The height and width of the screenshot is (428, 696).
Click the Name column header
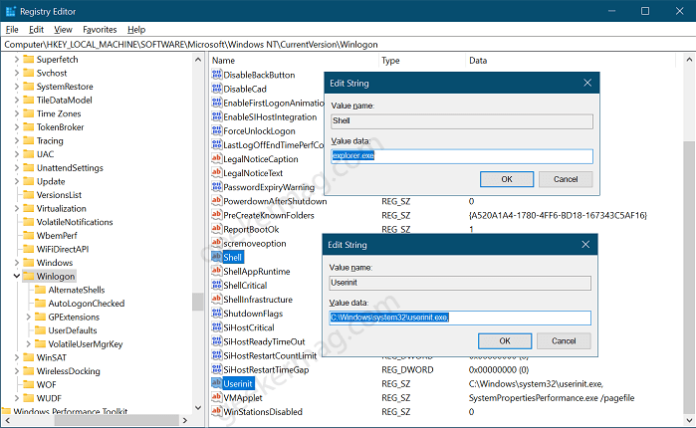[223, 61]
